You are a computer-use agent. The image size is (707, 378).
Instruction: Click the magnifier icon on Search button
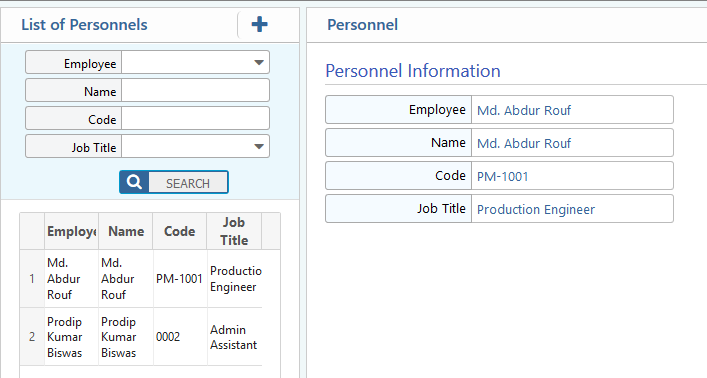[134, 182]
